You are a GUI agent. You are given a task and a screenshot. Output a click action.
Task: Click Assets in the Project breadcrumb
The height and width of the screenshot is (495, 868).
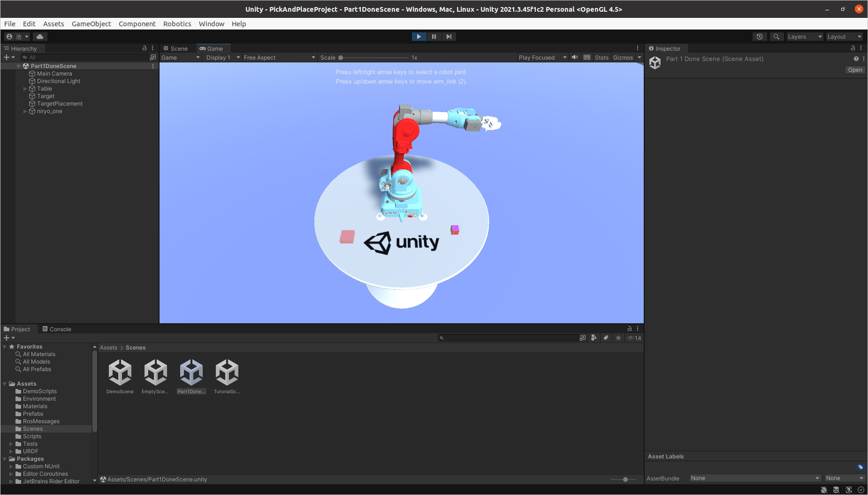(x=108, y=348)
